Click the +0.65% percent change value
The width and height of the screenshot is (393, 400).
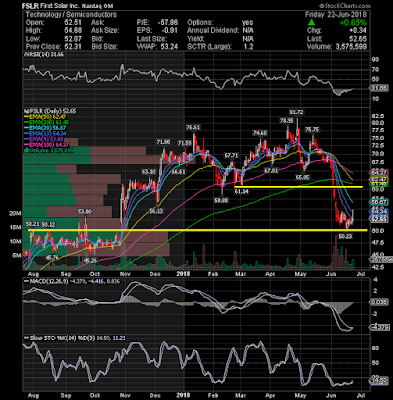click(x=353, y=23)
